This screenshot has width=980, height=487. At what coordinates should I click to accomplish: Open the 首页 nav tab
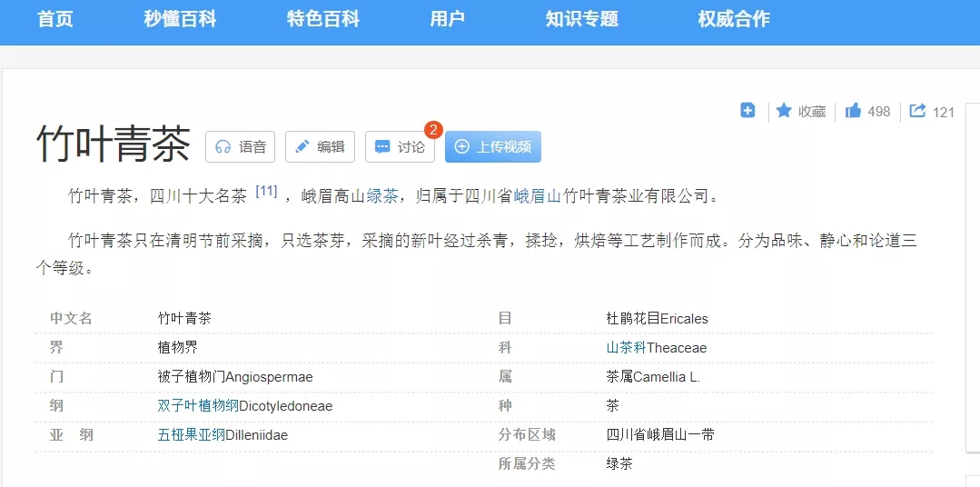[55, 19]
